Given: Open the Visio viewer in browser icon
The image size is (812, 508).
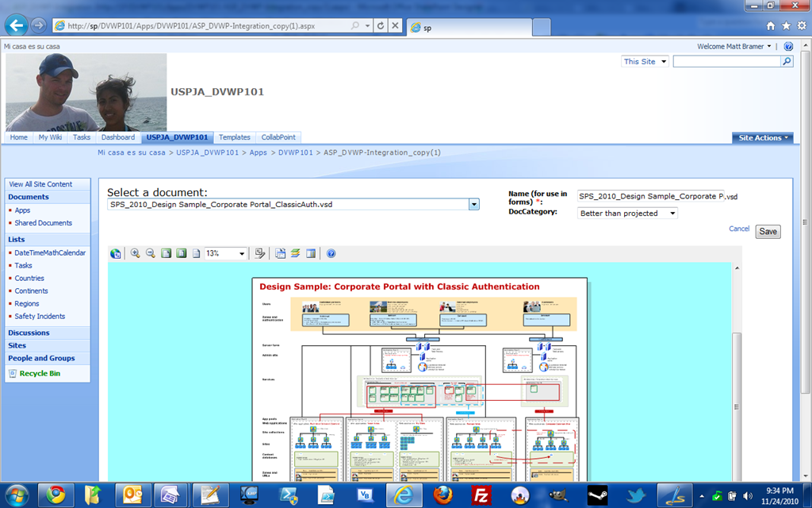Looking at the screenshot, I should [x=116, y=253].
